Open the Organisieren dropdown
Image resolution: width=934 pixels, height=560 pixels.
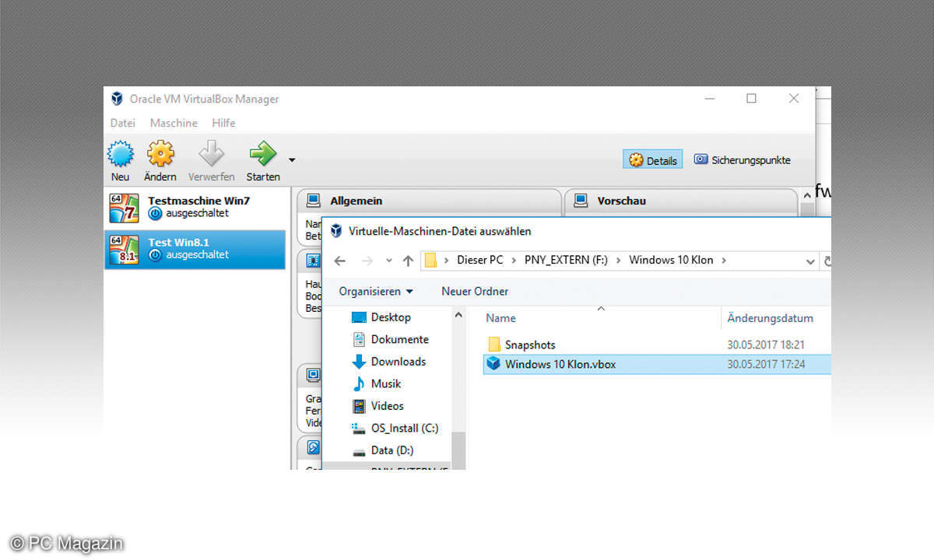tap(377, 292)
